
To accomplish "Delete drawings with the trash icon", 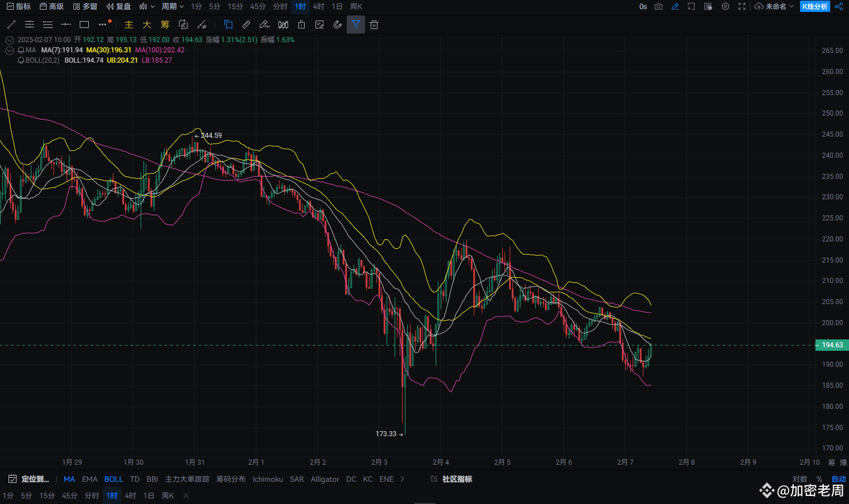I will click(374, 24).
